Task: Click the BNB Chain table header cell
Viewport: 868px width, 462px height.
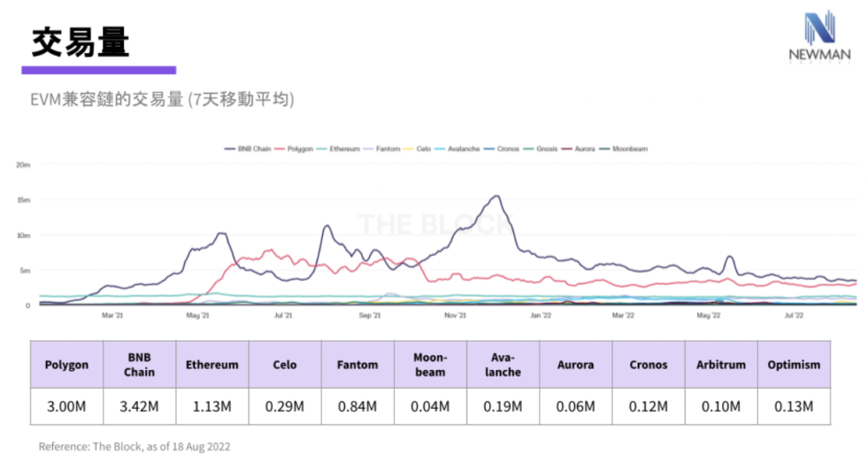Action: tap(140, 365)
